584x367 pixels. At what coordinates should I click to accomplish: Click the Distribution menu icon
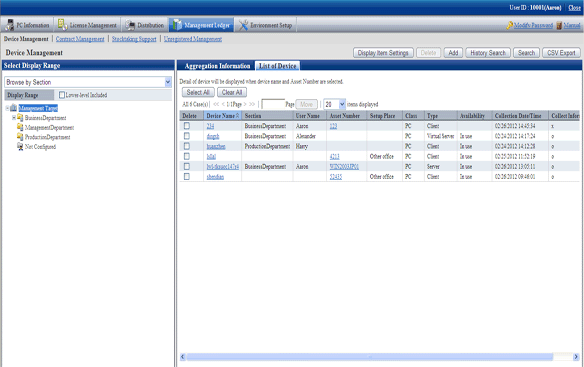click(x=130, y=25)
